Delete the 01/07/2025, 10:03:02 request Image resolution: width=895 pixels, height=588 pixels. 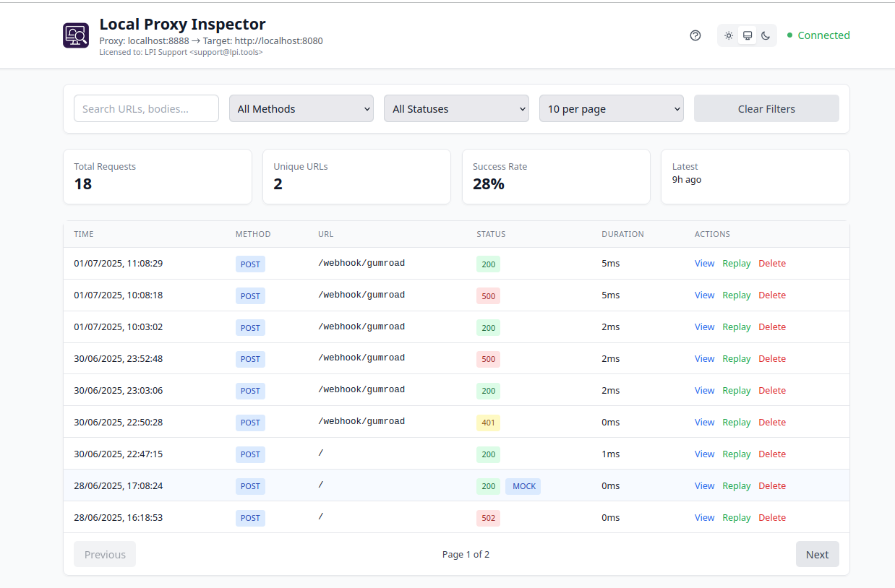(772, 327)
